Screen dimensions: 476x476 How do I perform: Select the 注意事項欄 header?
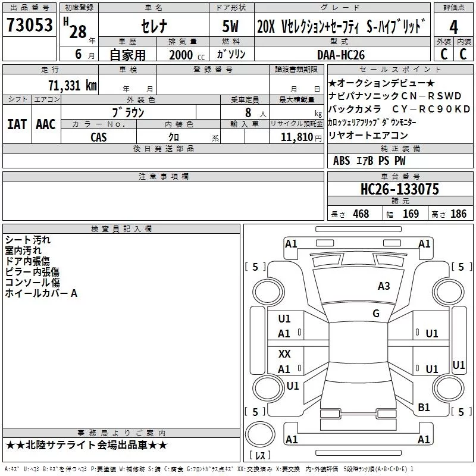[163, 176]
